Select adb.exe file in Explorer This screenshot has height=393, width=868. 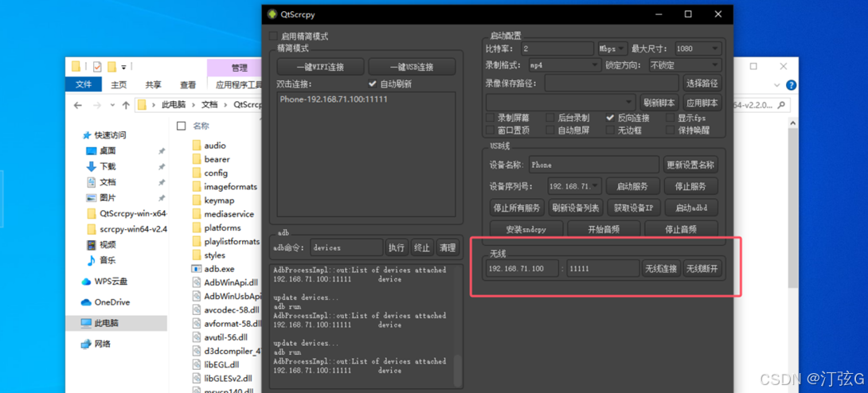pyautogui.click(x=213, y=269)
